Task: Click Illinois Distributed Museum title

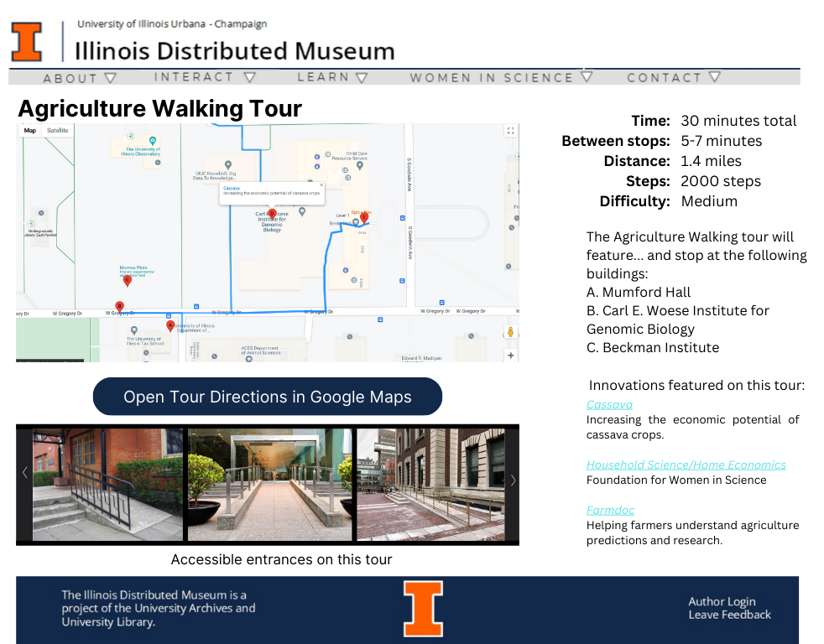Action: (x=234, y=51)
